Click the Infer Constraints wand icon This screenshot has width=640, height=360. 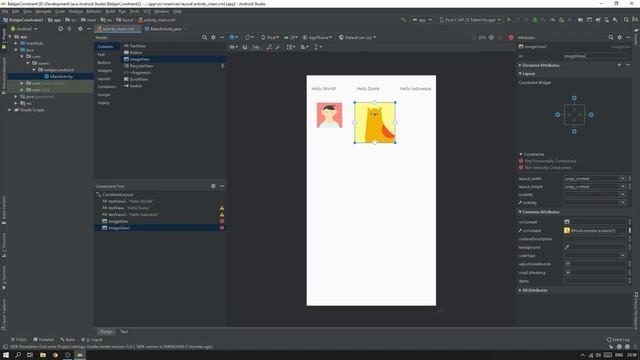[278, 47]
